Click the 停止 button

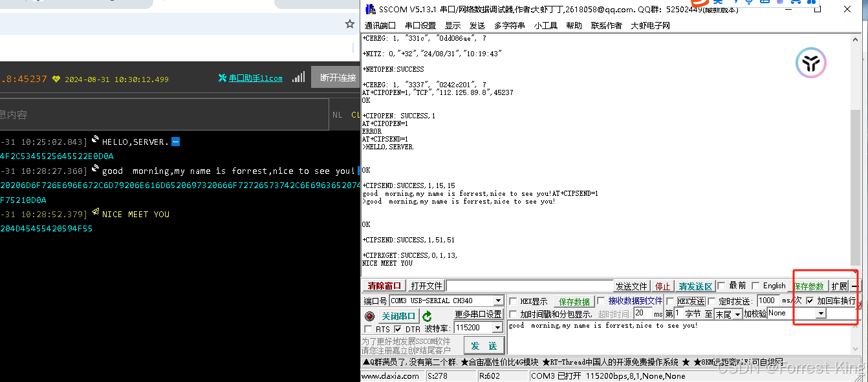coord(663,286)
